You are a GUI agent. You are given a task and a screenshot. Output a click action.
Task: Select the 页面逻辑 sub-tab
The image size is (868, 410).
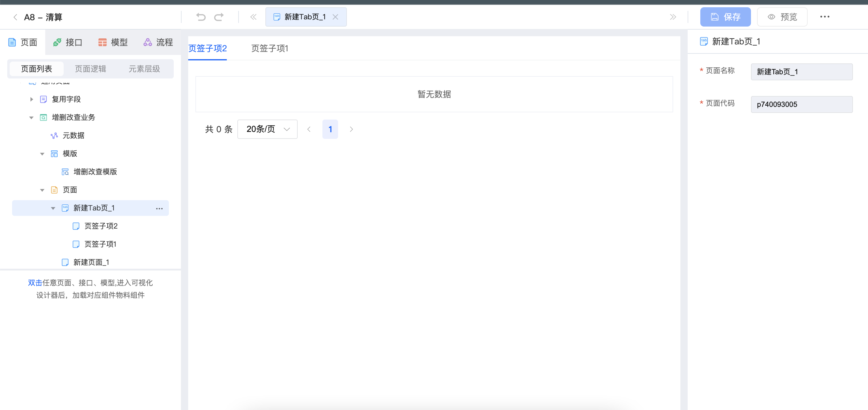[x=90, y=69]
